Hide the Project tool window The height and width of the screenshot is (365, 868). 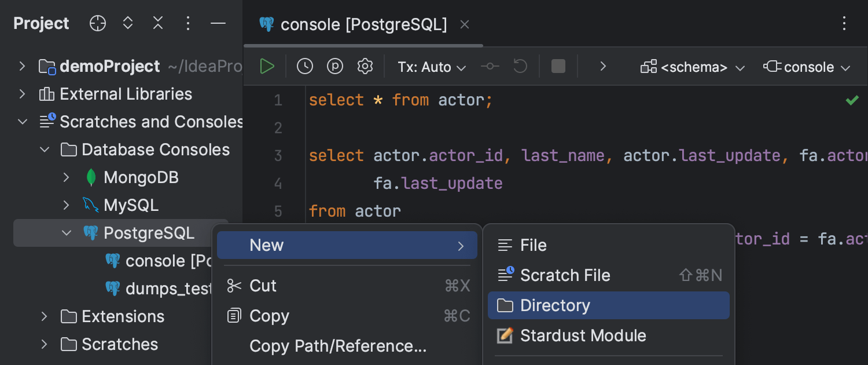tap(218, 23)
